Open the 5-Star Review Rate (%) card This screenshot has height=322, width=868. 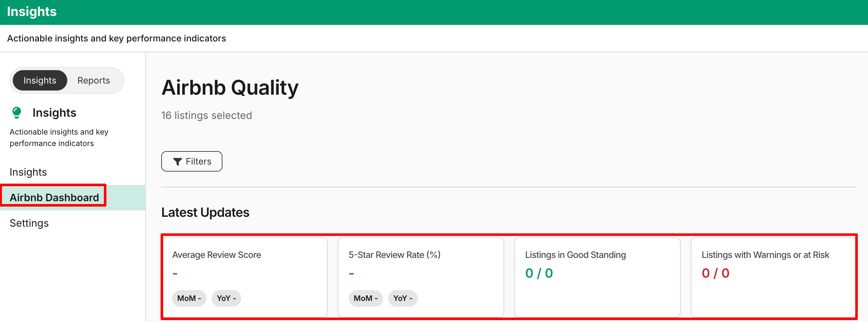[x=421, y=277]
